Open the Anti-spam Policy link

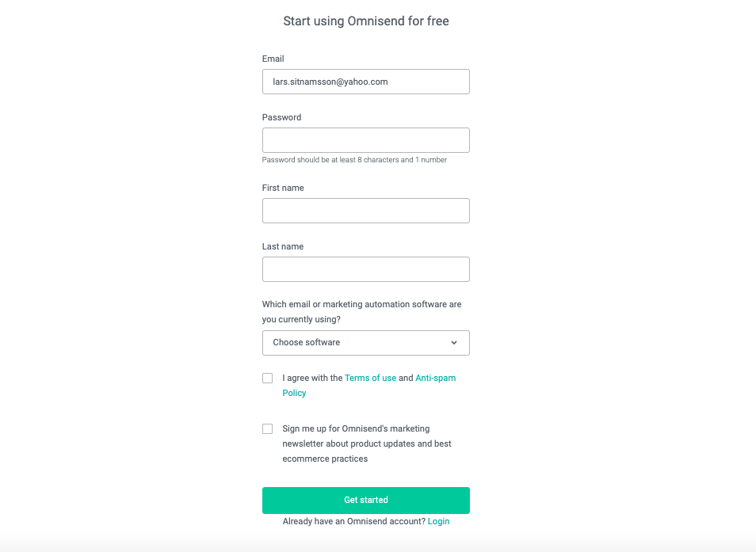(435, 379)
